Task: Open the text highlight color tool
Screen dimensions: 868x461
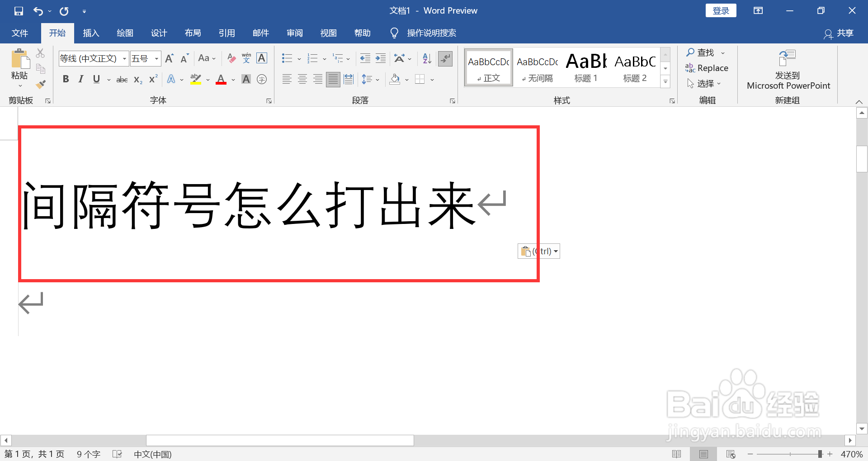Action: coord(195,79)
